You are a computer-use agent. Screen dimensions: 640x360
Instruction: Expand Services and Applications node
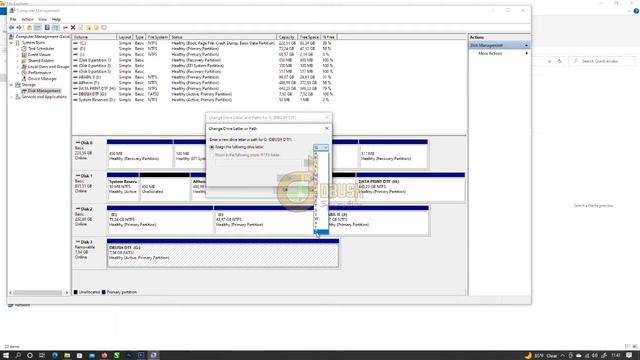point(12,97)
